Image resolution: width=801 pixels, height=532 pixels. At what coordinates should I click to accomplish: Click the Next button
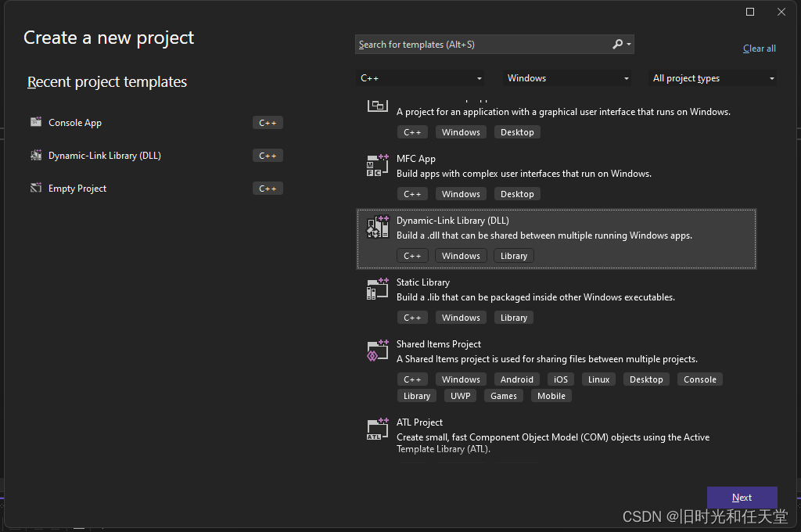(742, 498)
